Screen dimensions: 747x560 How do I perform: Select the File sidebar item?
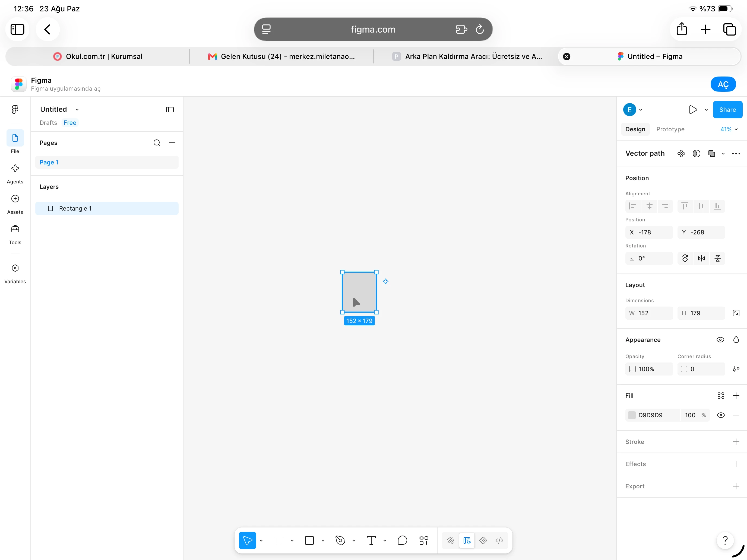15,142
